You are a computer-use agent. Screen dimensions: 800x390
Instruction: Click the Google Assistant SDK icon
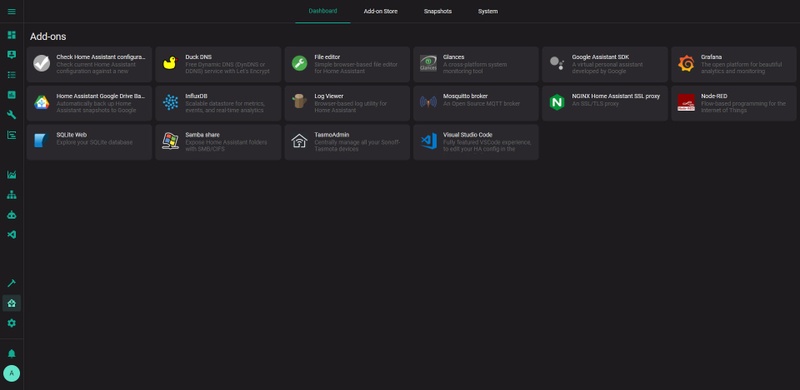click(x=557, y=63)
